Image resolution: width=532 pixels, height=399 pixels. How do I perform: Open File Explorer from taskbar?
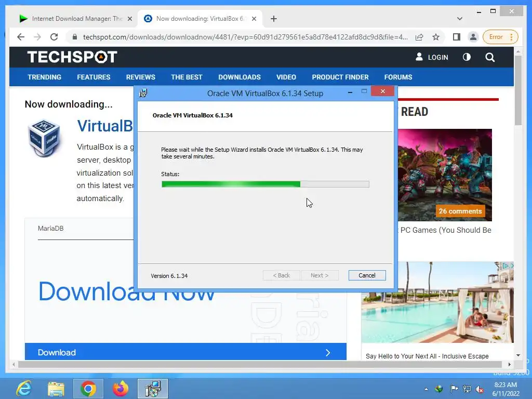point(56,389)
